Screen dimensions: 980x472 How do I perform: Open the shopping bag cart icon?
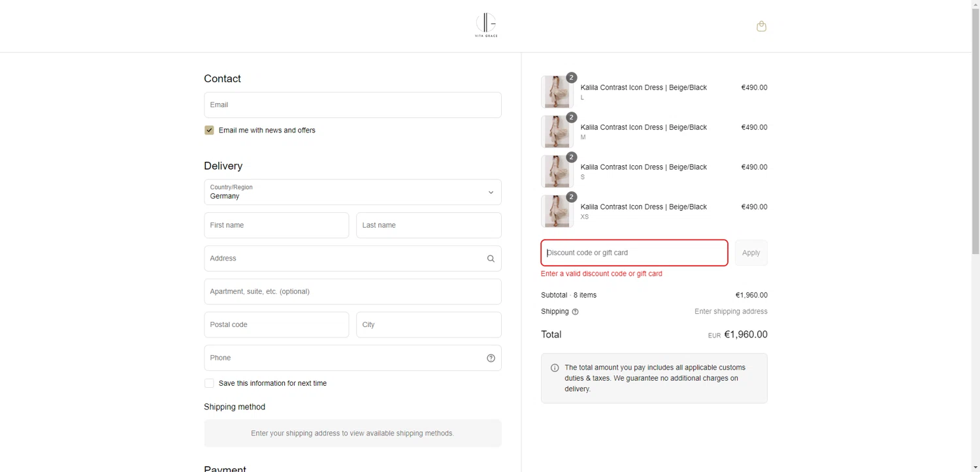(761, 26)
